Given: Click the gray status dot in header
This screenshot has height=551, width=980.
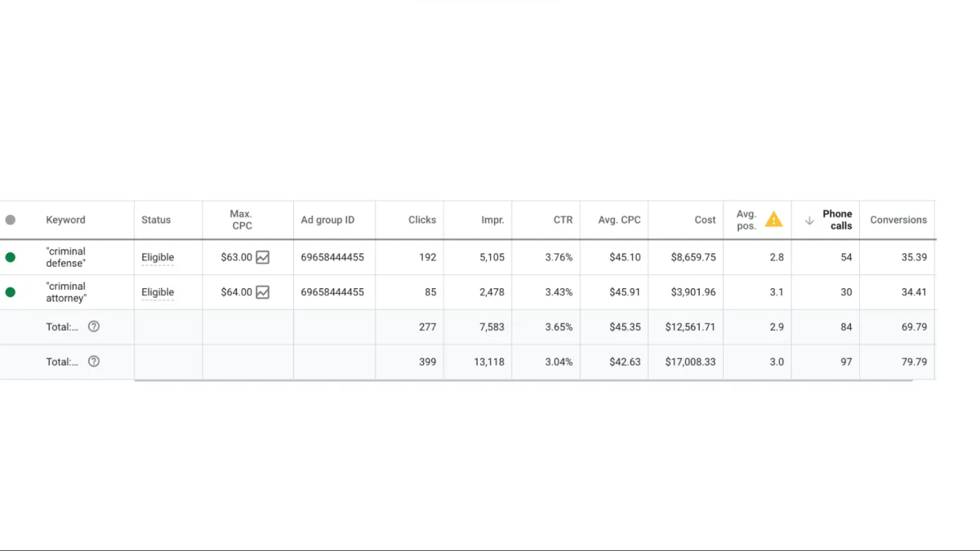Looking at the screenshot, I should pyautogui.click(x=10, y=220).
